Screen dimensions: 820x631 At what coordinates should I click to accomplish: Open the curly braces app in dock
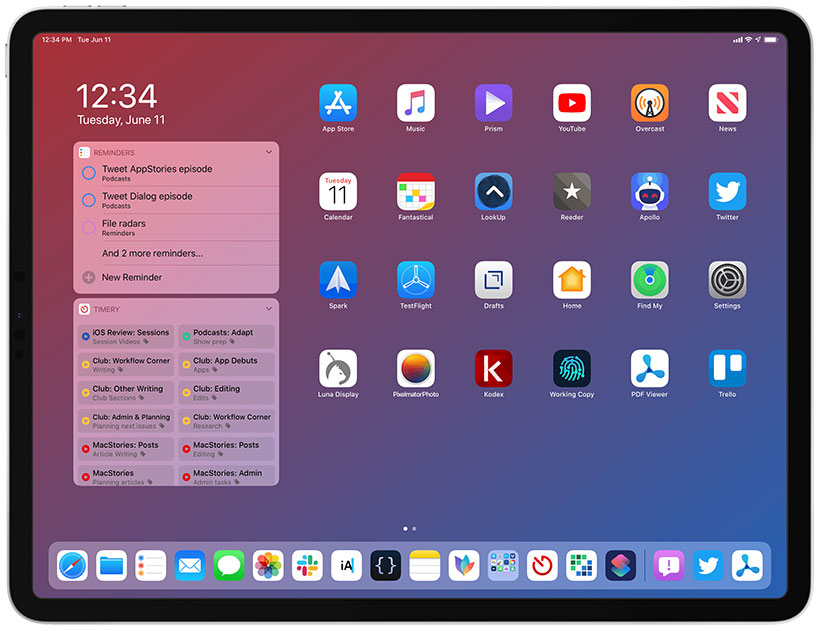[385, 566]
